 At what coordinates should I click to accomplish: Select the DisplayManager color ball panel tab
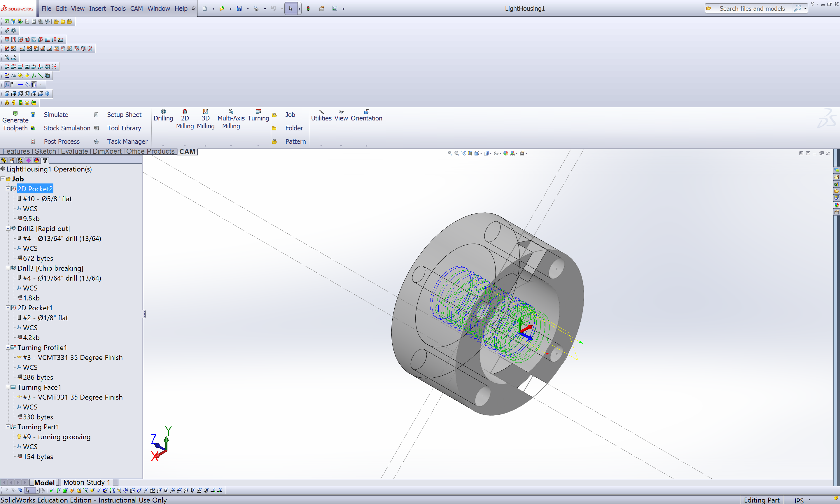[36, 160]
